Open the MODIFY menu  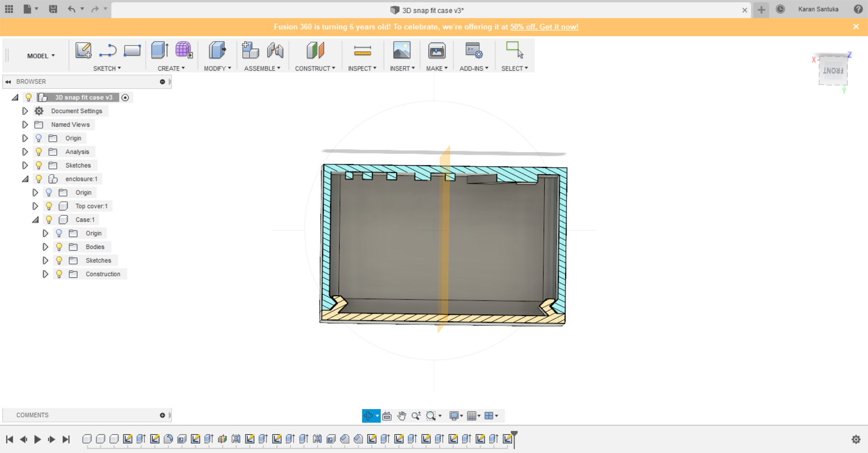217,68
